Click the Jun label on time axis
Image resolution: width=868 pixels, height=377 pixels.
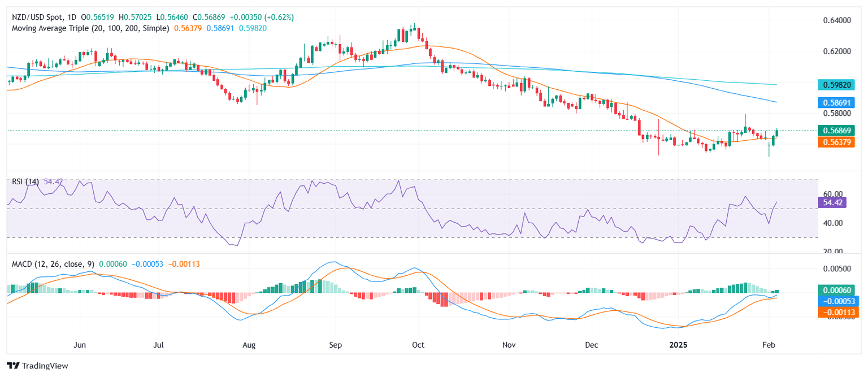pyautogui.click(x=80, y=344)
